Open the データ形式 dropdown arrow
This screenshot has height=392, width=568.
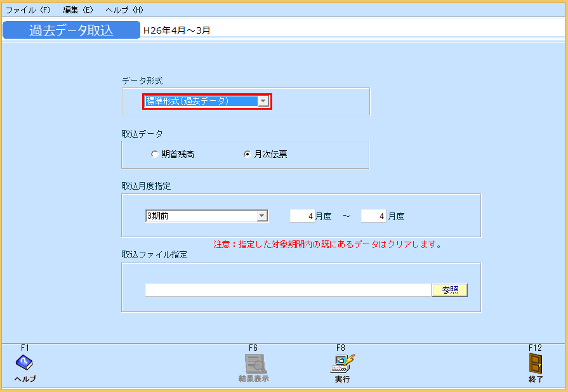pyautogui.click(x=263, y=101)
